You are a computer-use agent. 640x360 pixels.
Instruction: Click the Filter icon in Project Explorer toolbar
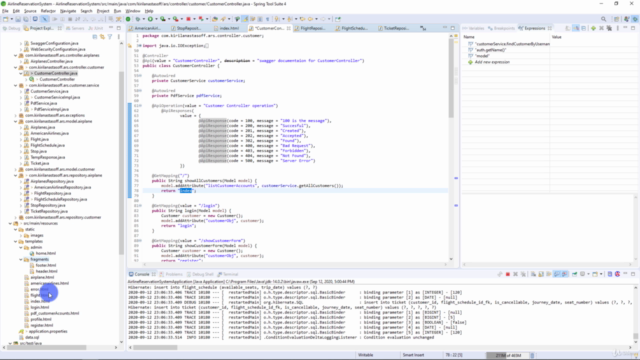click(x=110, y=37)
